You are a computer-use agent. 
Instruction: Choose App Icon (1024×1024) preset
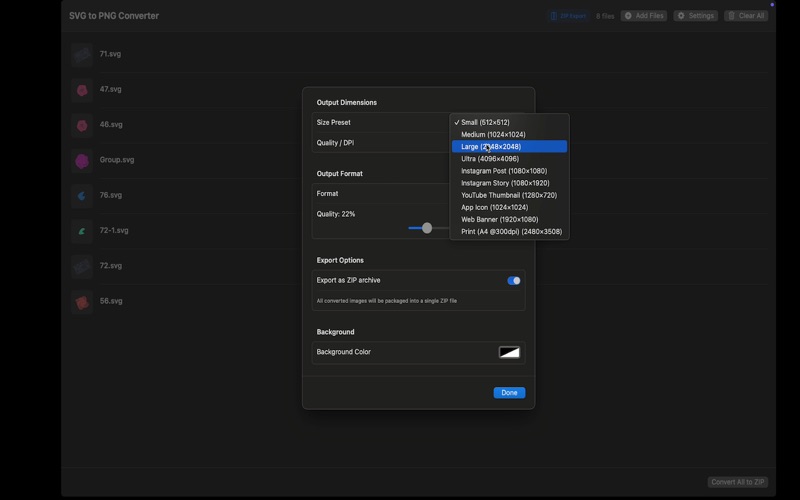[x=509, y=208]
